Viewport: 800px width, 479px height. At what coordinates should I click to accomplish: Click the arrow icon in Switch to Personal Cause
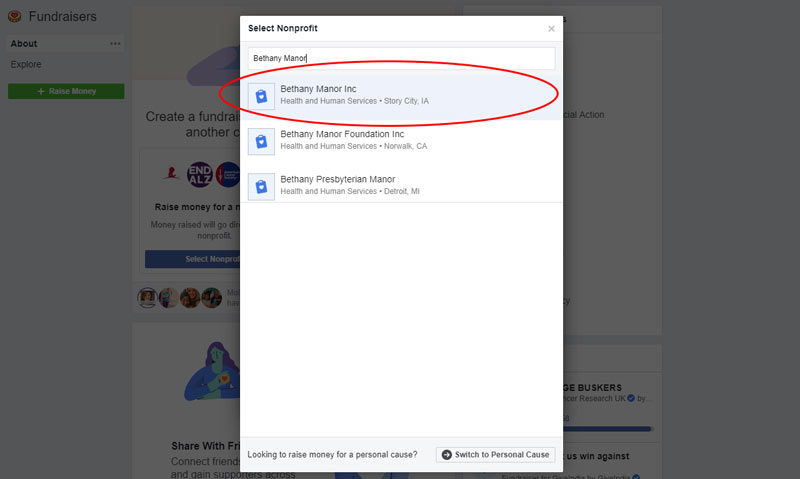[x=446, y=455]
